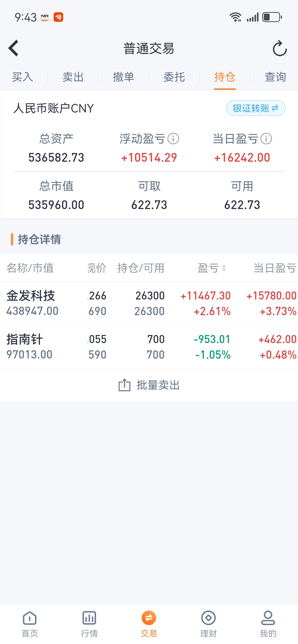
Task: Select the 持仓 tab
Action: [x=225, y=77]
